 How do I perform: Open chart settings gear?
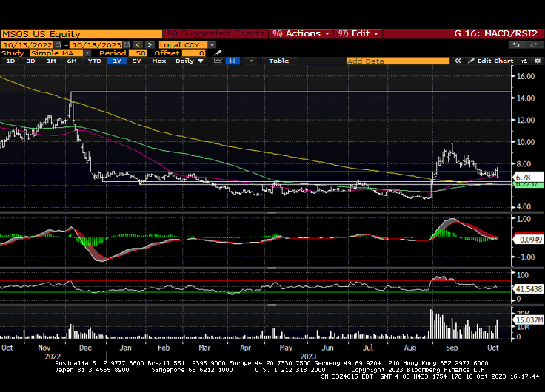click(x=538, y=61)
